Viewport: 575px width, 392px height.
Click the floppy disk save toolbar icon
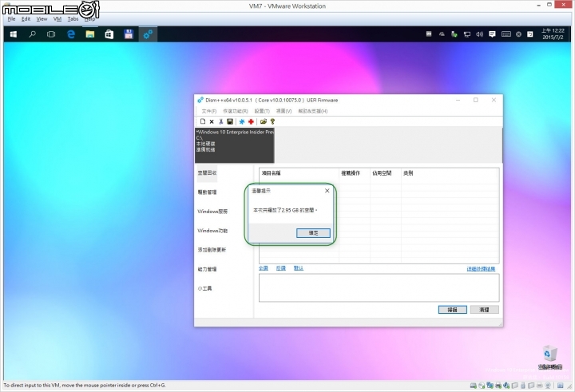click(x=230, y=121)
